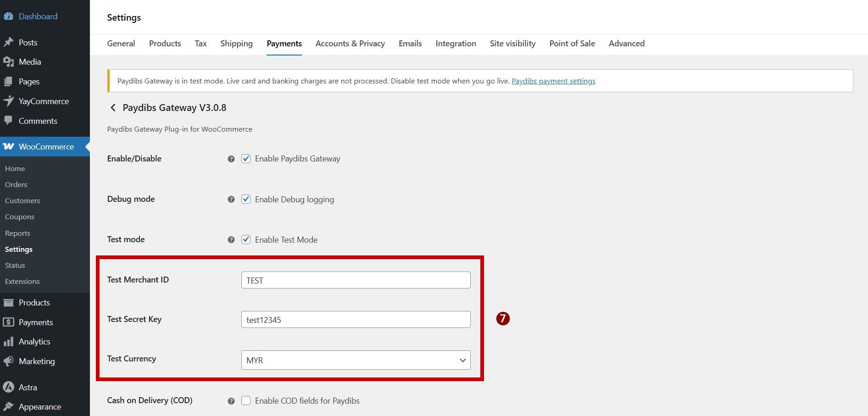This screenshot has width=868, height=416.
Task: Open Orders in WooCommerce submenu
Action: 16,185
